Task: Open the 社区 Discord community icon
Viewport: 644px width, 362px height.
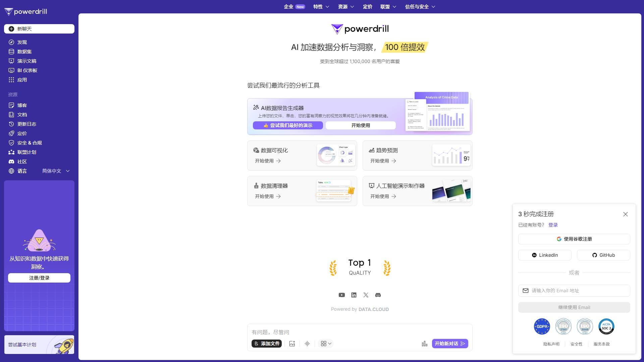Action: tap(11, 161)
